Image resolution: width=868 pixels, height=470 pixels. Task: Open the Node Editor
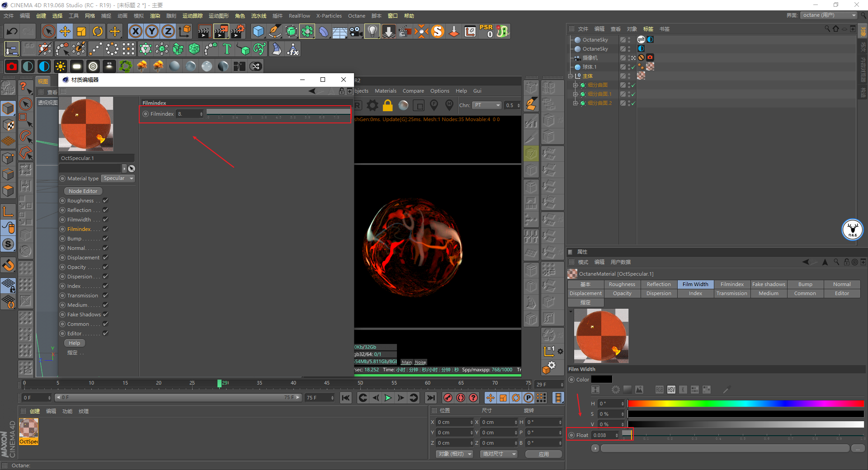83,191
